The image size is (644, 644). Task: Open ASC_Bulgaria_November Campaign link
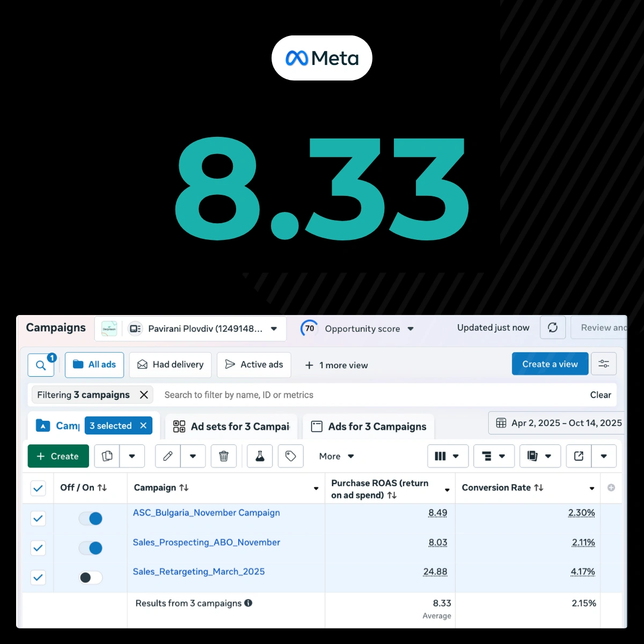(x=207, y=513)
